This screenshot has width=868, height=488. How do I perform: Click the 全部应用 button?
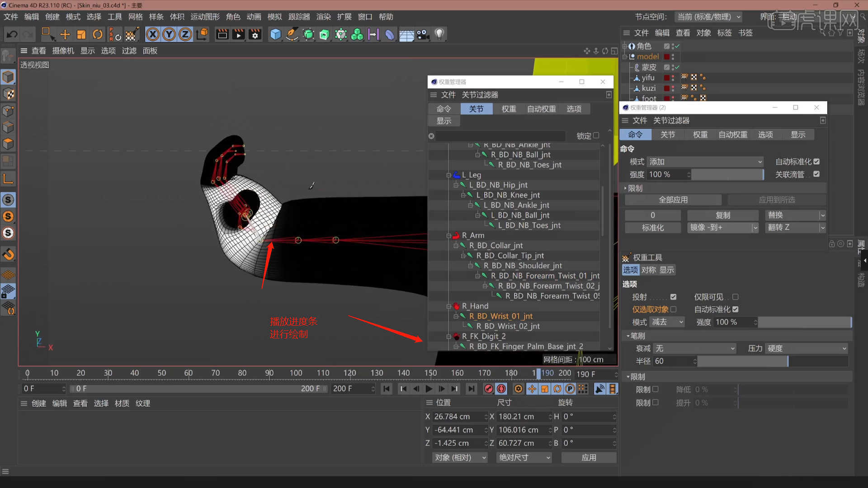pyautogui.click(x=673, y=199)
